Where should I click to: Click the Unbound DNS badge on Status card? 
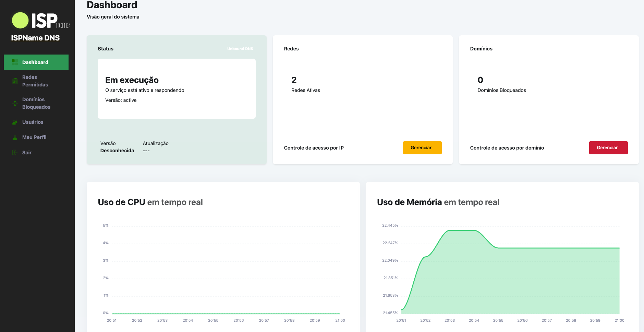click(240, 49)
